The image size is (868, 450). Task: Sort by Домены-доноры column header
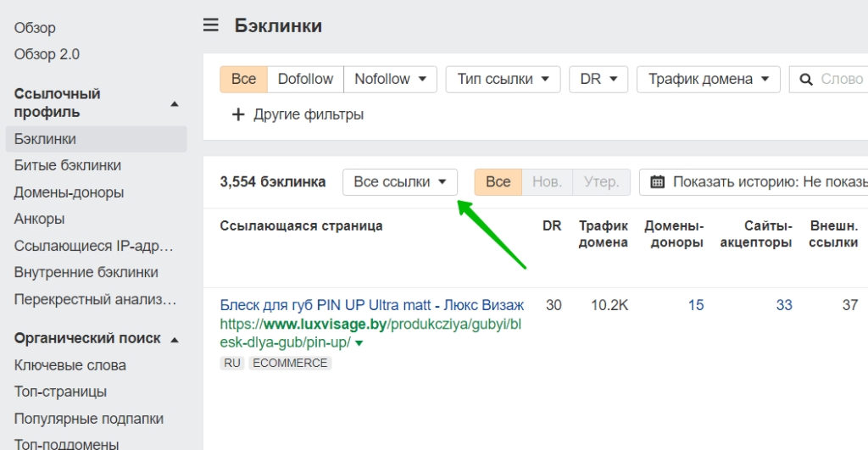click(x=674, y=234)
